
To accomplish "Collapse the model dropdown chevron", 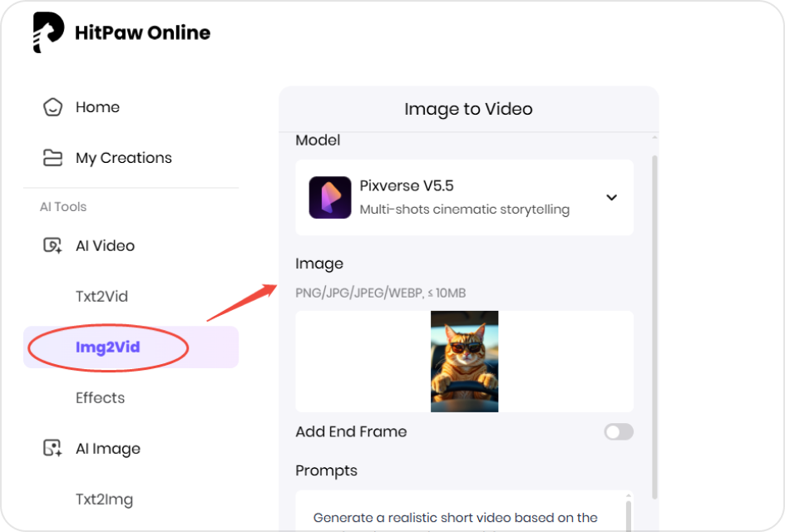I will click(x=611, y=198).
